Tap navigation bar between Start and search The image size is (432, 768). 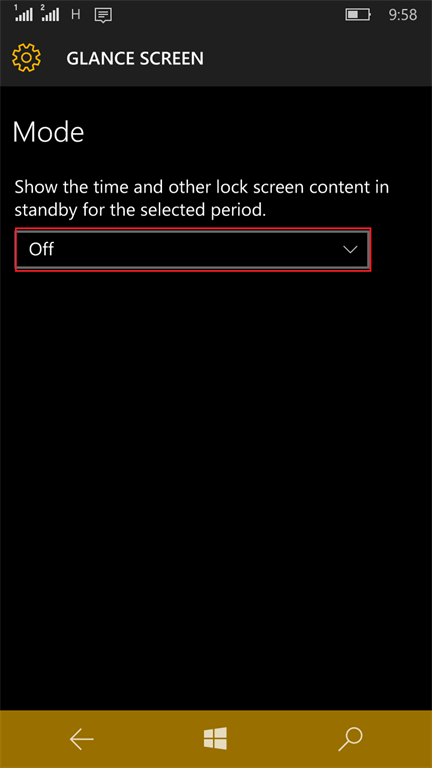pyautogui.click(x=283, y=739)
